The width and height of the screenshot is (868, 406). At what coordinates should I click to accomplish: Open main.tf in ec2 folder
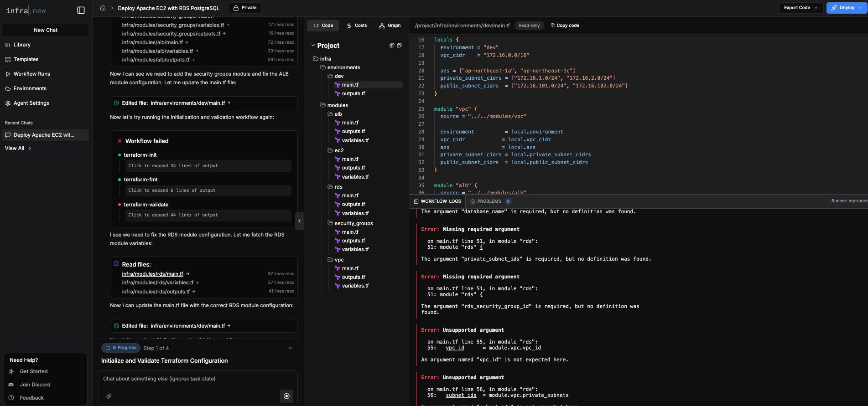pyautogui.click(x=350, y=159)
